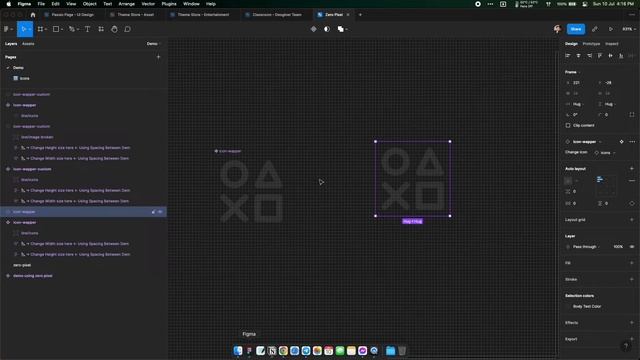Click the user avatar in toolbar
Screen dimensions: 640x360
[558, 29]
